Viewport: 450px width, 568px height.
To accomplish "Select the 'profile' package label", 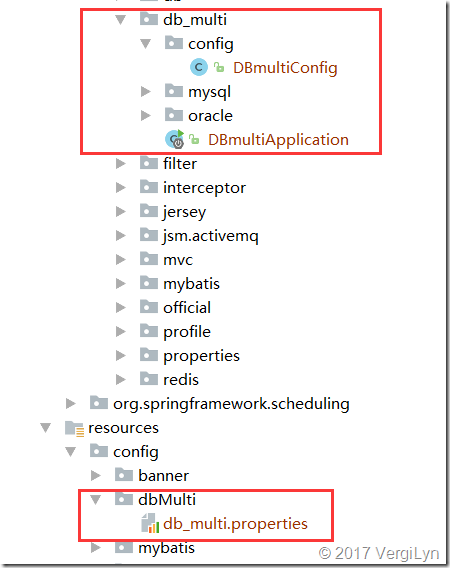I will coord(187,332).
